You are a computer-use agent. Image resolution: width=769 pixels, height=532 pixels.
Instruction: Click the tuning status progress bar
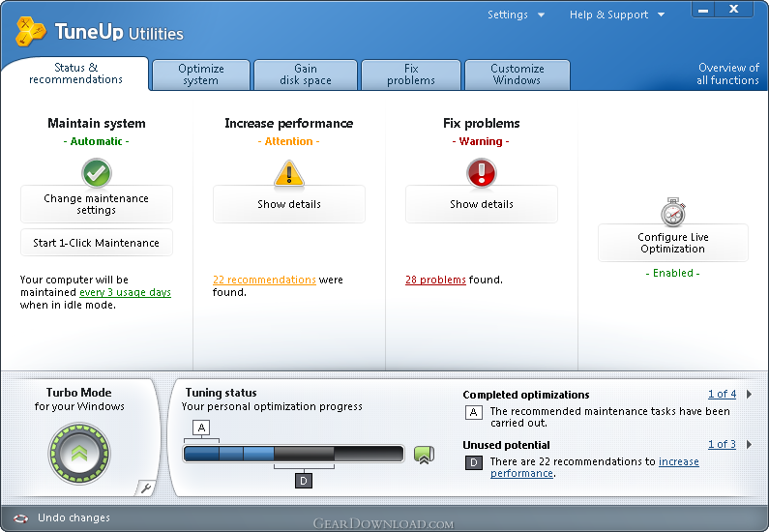(293, 454)
